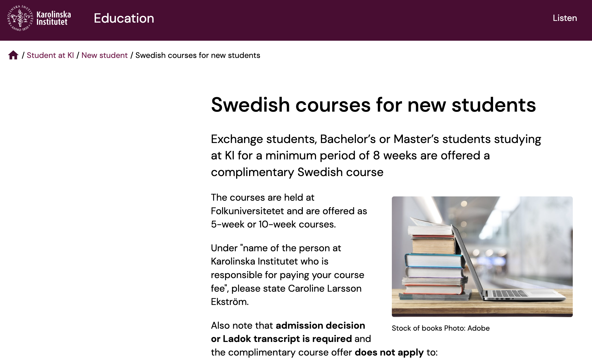Image resolution: width=592 pixels, height=364 pixels.
Task: Click the intro paragraph about Exchange students
Action: coord(376,155)
